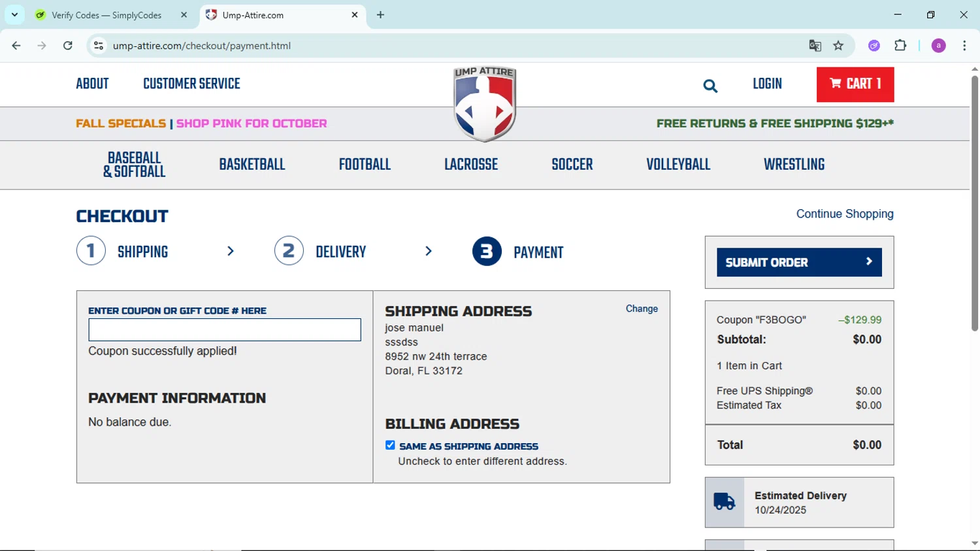Click the search magnifier icon
Image resolution: width=980 pixels, height=551 pixels.
710,86
